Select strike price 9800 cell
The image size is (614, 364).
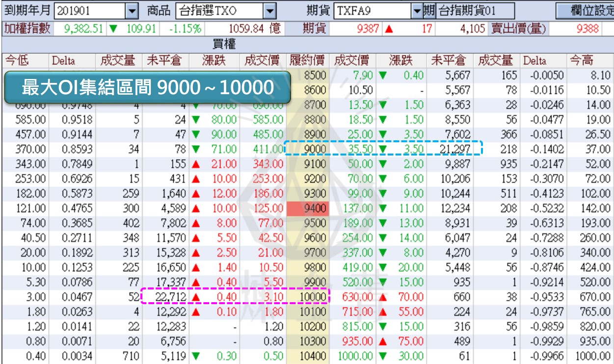(x=308, y=267)
